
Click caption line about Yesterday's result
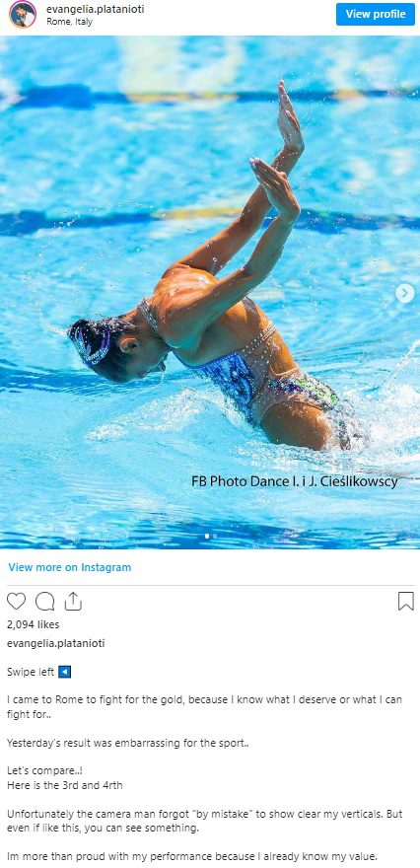(128, 743)
